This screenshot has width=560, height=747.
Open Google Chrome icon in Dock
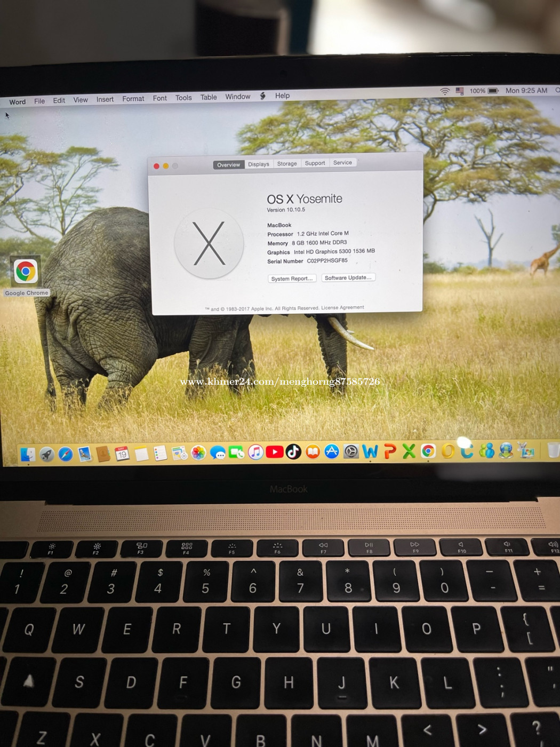pos(428,451)
